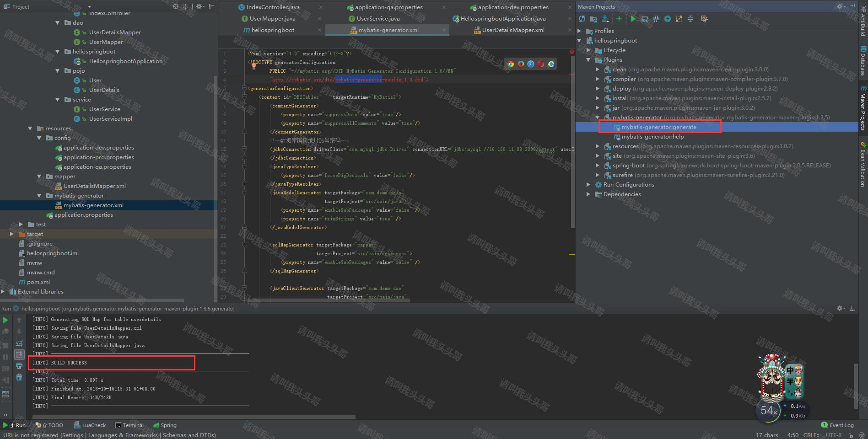868x439 pixels.
Task: Collapse the resources folder in Project tree
Action: click(30, 128)
